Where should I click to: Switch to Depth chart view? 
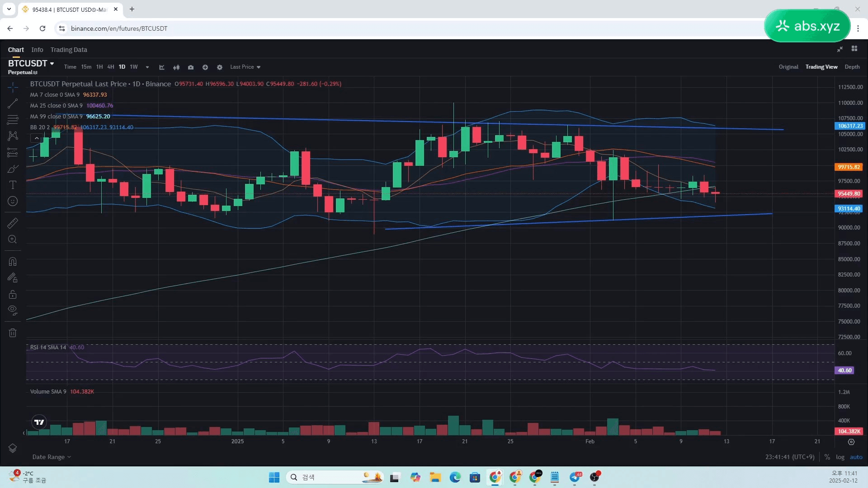pyautogui.click(x=852, y=67)
